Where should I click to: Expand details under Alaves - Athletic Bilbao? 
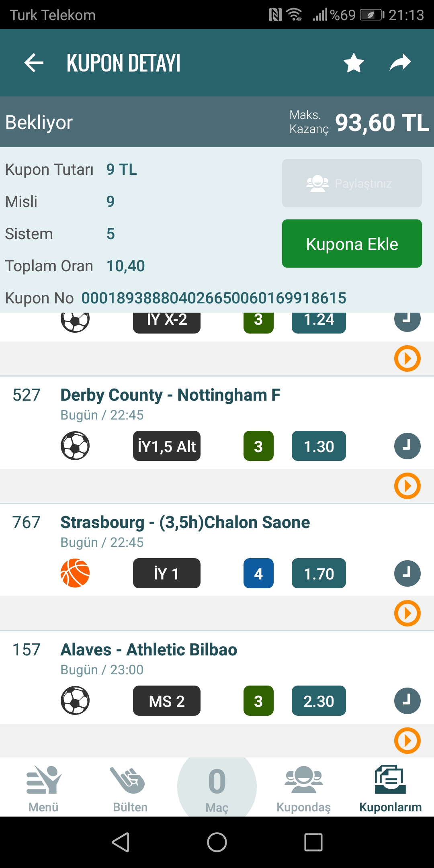pyautogui.click(x=407, y=741)
